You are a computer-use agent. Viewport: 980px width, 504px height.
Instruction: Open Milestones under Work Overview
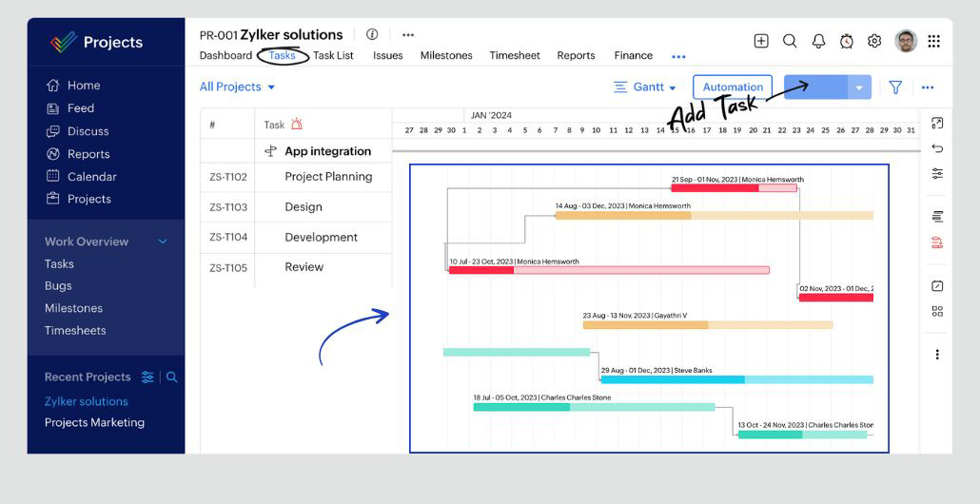(73, 308)
